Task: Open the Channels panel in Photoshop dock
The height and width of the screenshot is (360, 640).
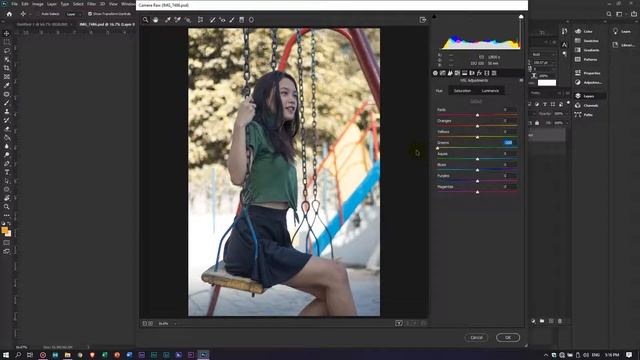Action: [x=587, y=105]
